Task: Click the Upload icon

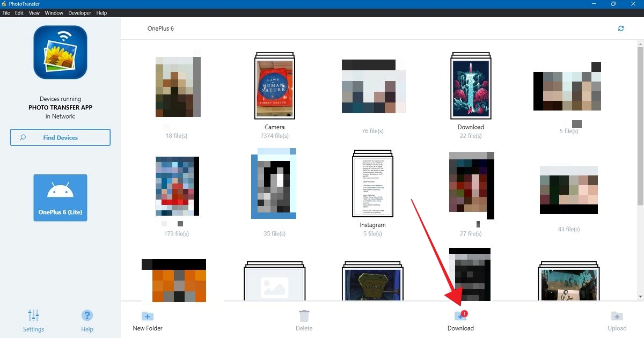Action: pos(616,317)
